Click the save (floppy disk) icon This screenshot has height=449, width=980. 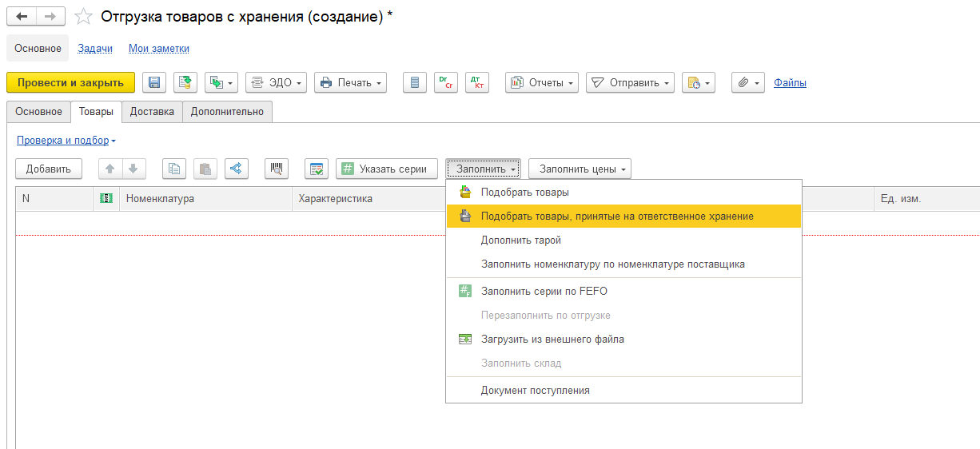click(154, 82)
